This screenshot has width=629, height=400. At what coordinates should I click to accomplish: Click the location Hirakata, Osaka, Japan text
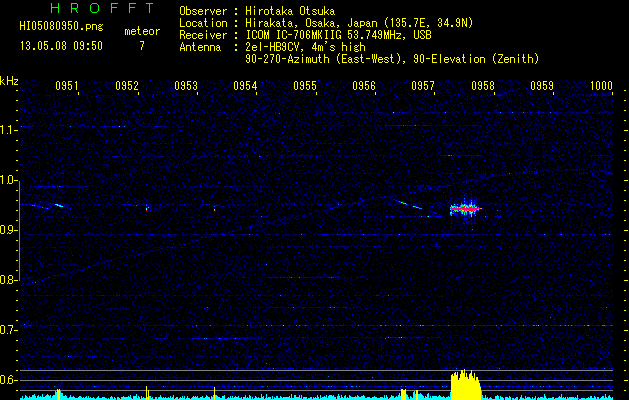[x=359, y=24]
